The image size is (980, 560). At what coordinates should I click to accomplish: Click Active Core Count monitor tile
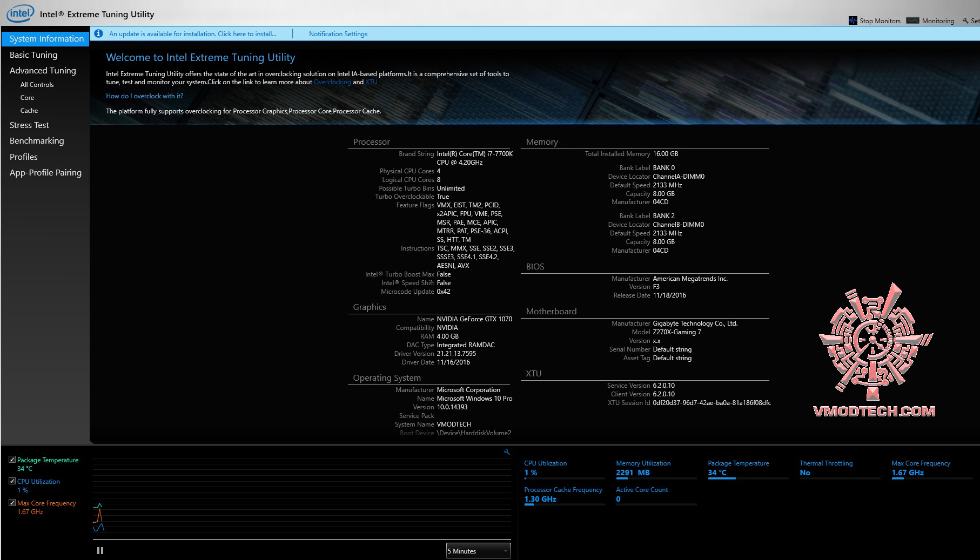click(x=656, y=496)
